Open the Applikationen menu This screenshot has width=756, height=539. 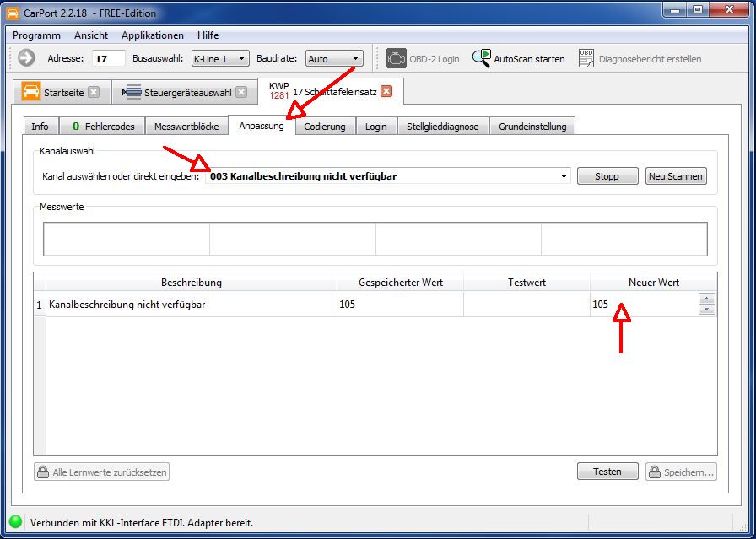[153, 35]
